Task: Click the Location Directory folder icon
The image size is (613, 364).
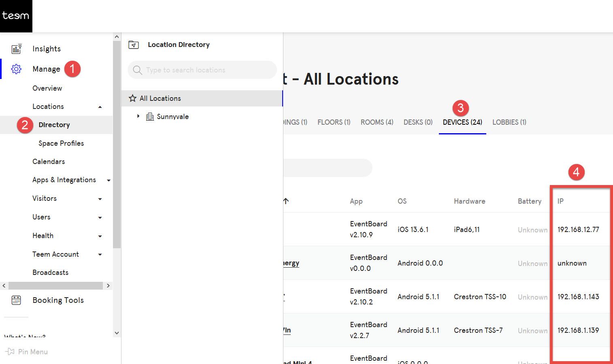Action: point(134,45)
